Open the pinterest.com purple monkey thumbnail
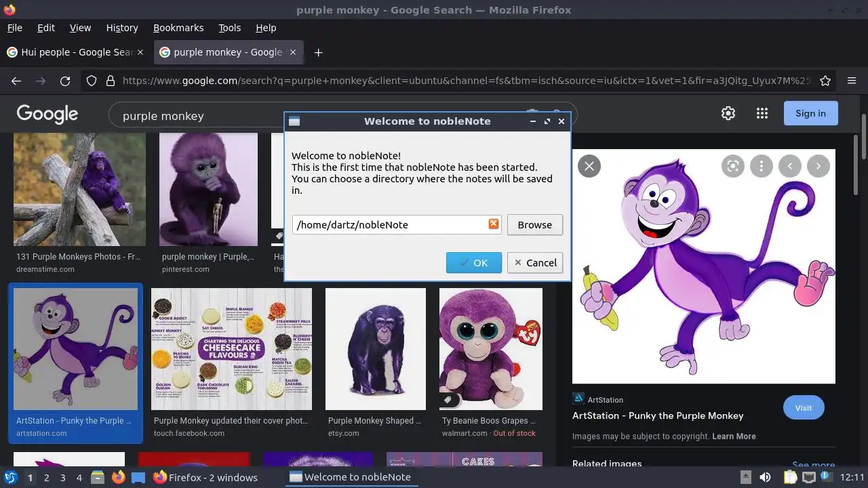 [x=208, y=189]
